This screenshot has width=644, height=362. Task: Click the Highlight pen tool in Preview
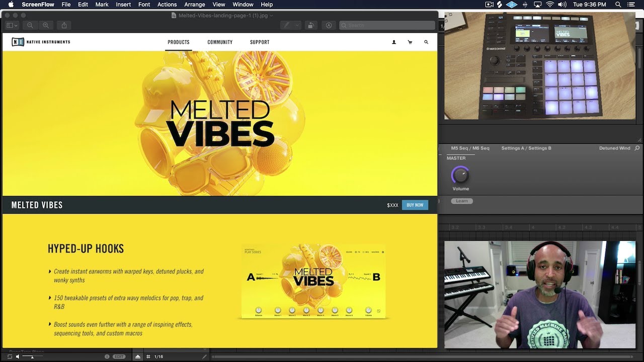pos(287,25)
